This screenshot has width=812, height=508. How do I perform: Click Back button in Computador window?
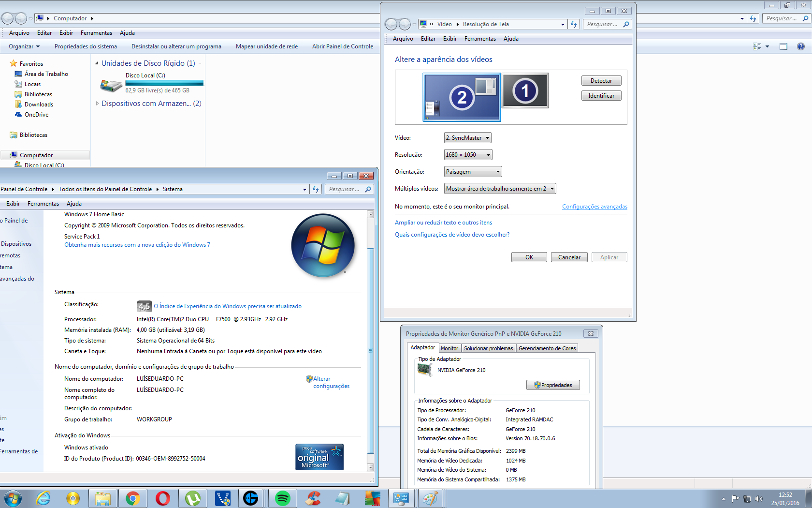tap(7, 18)
